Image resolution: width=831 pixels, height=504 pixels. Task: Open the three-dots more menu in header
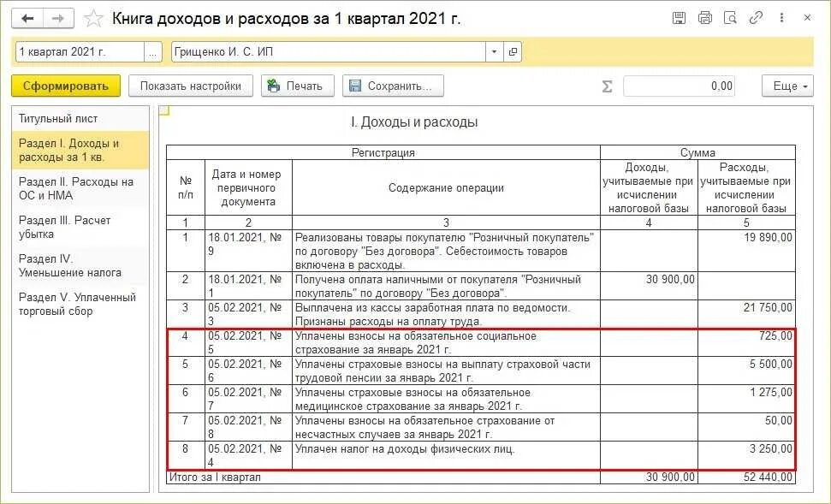pos(781,18)
